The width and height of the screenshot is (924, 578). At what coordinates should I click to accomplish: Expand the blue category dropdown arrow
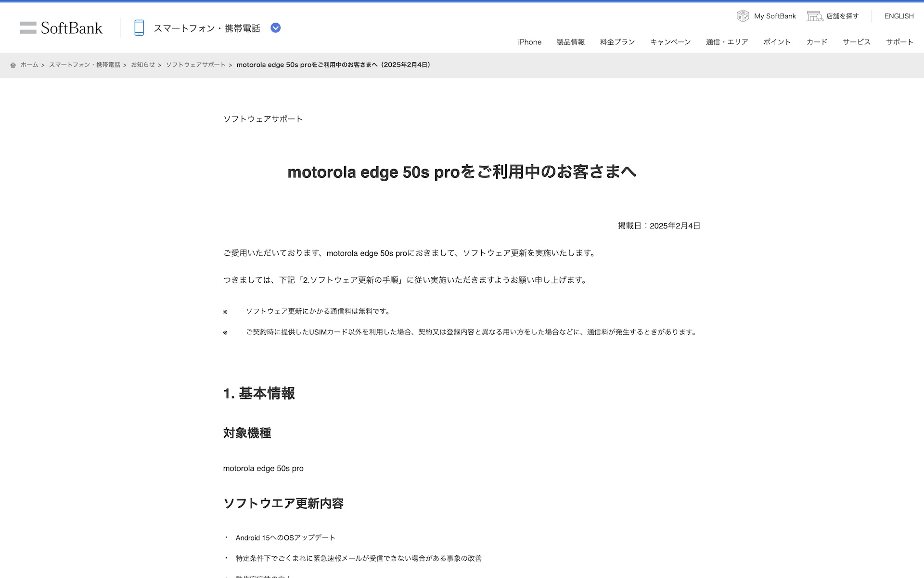(275, 28)
